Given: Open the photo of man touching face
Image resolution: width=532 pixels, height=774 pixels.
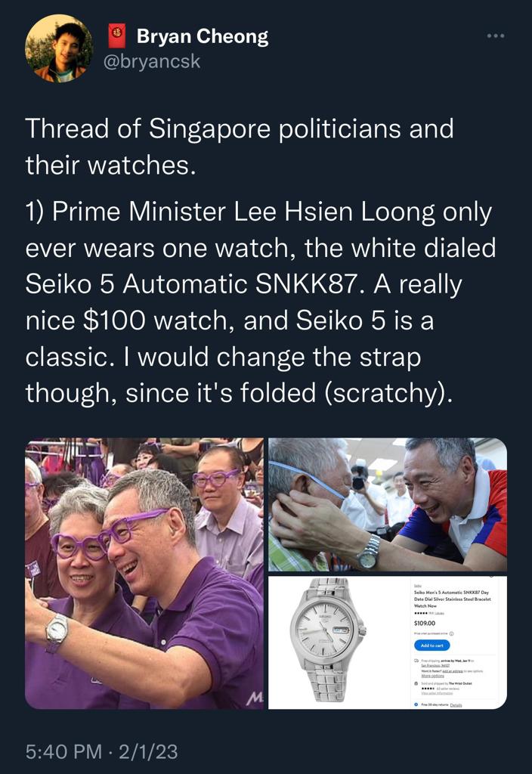Looking at the screenshot, I should pos(388,504).
